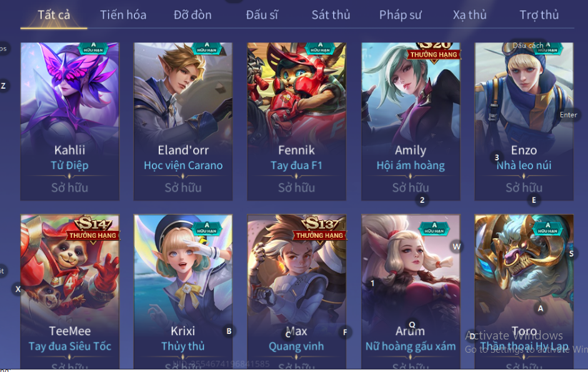Switch to the Đỡ đòn tab
Image resolution: width=588 pixels, height=372 pixels.
(192, 15)
